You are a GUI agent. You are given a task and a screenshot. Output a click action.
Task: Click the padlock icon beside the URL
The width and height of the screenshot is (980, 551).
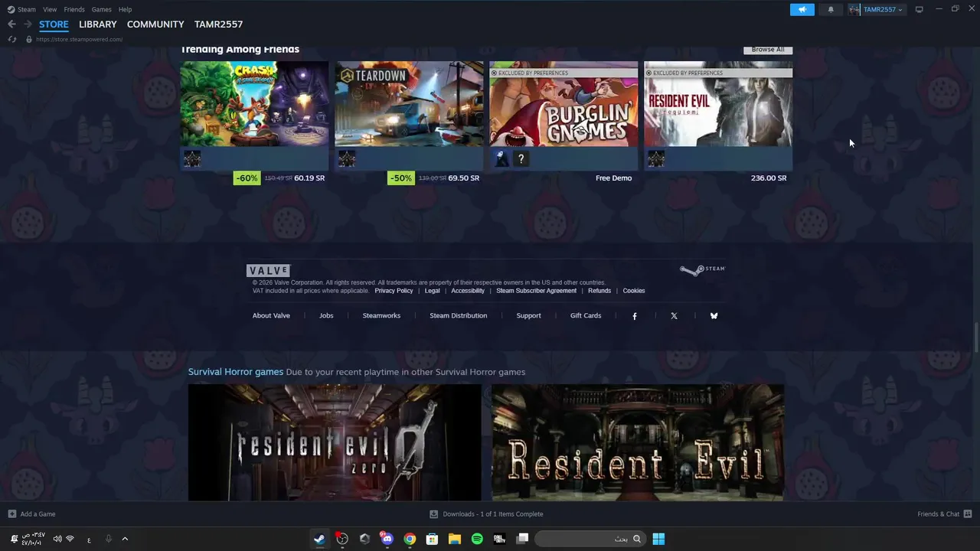(29, 39)
